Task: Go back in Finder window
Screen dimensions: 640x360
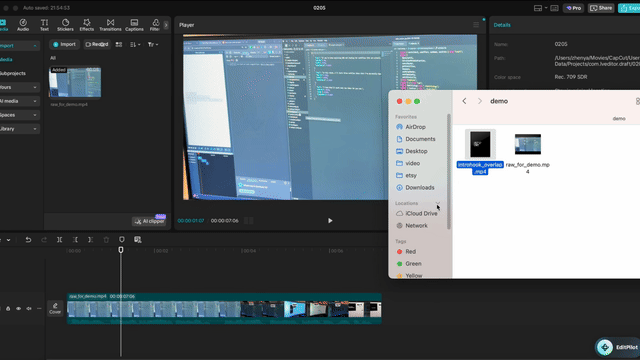Action: [x=464, y=101]
